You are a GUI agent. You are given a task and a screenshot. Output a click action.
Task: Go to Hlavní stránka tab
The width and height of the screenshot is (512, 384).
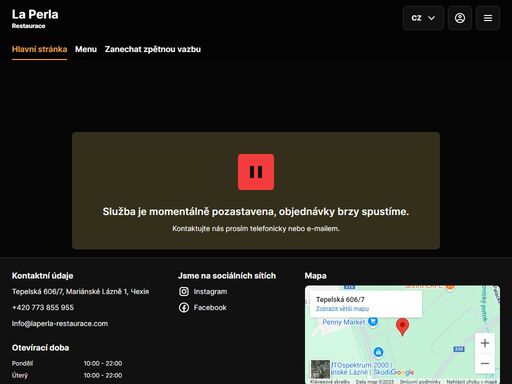(x=39, y=49)
